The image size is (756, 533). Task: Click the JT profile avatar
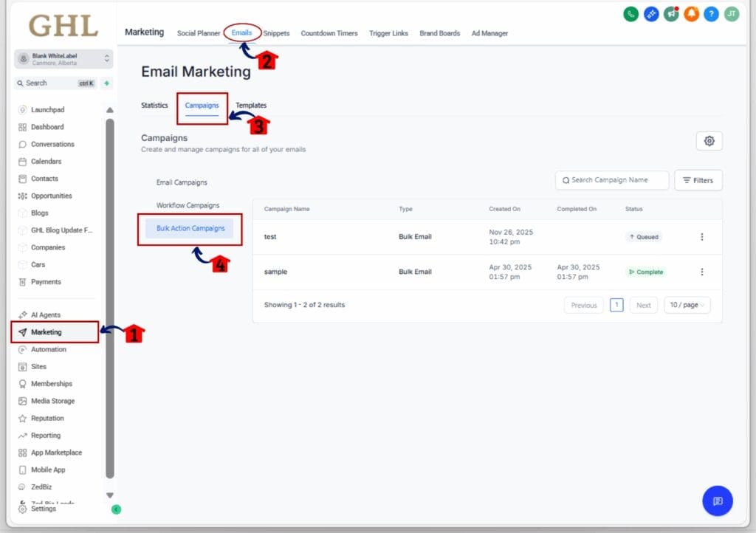tap(731, 14)
